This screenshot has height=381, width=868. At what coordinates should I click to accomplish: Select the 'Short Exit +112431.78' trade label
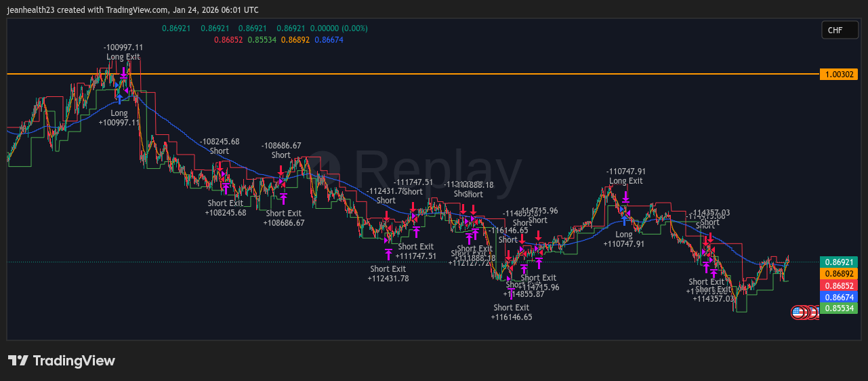click(x=388, y=274)
